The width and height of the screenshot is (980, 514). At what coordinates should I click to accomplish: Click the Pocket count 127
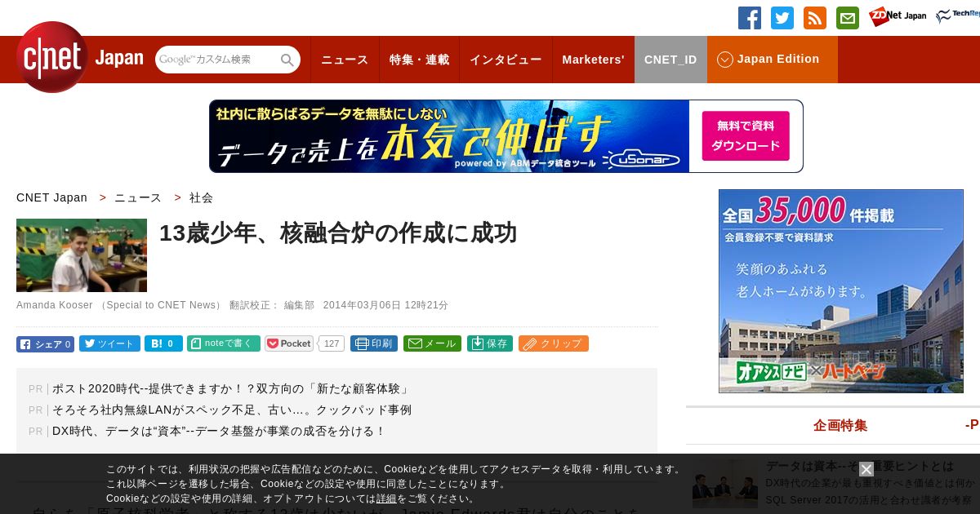331,343
